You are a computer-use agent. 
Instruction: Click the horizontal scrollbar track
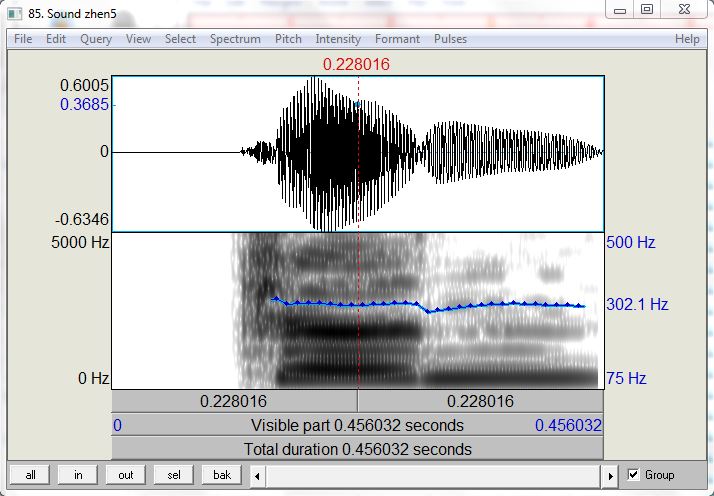click(434, 476)
